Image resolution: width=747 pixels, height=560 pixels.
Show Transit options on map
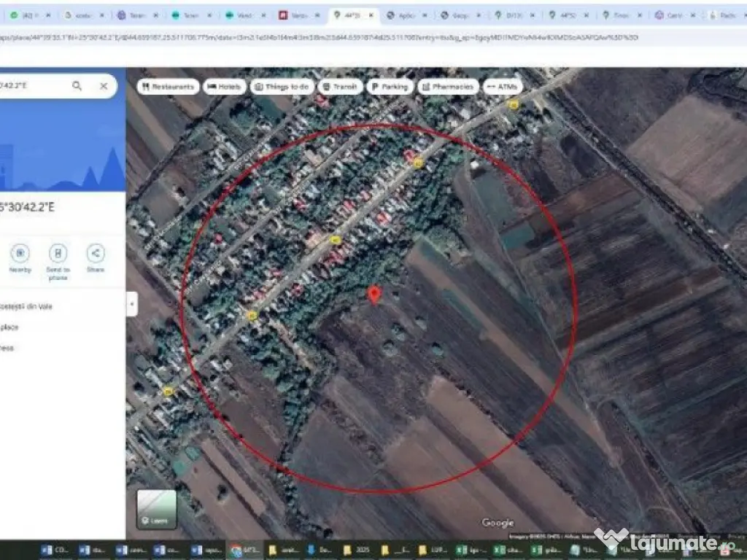tap(340, 87)
